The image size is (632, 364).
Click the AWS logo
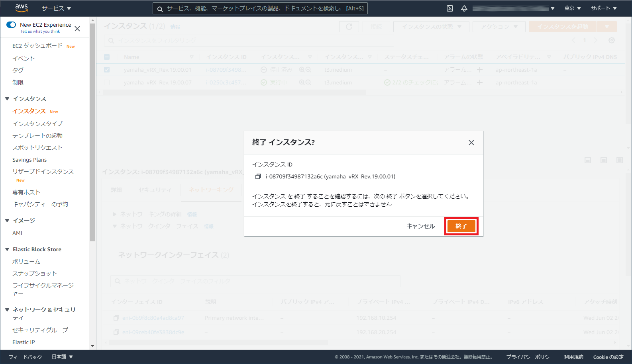(x=22, y=8)
